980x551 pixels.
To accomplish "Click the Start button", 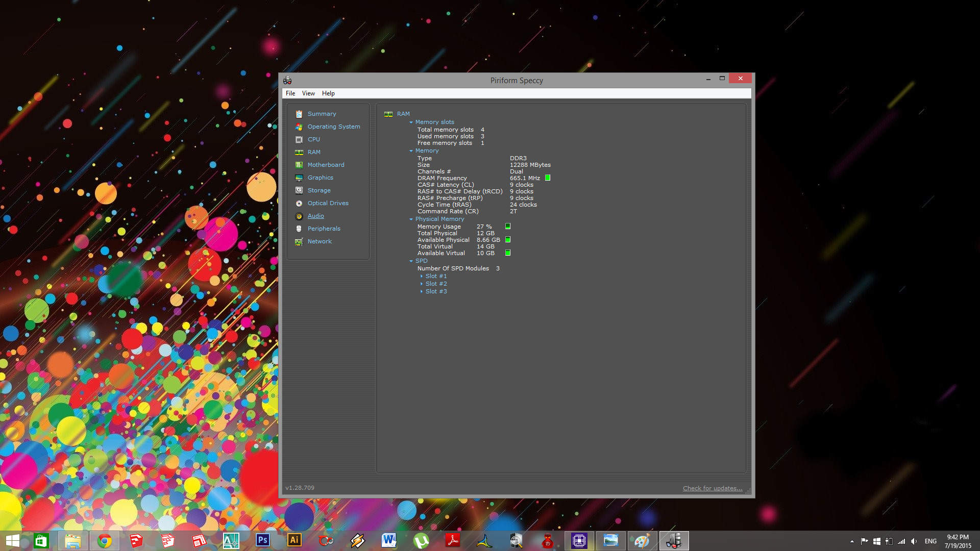I will tap(12, 540).
